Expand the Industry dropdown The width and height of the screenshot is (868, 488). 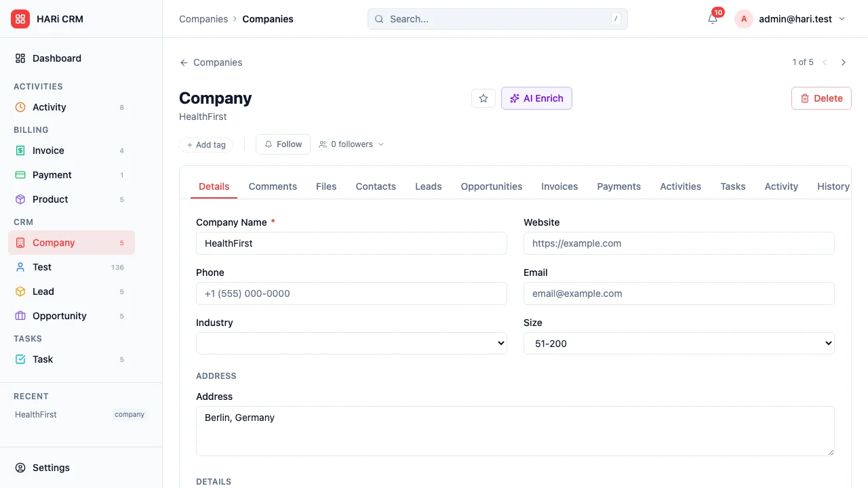click(x=351, y=344)
